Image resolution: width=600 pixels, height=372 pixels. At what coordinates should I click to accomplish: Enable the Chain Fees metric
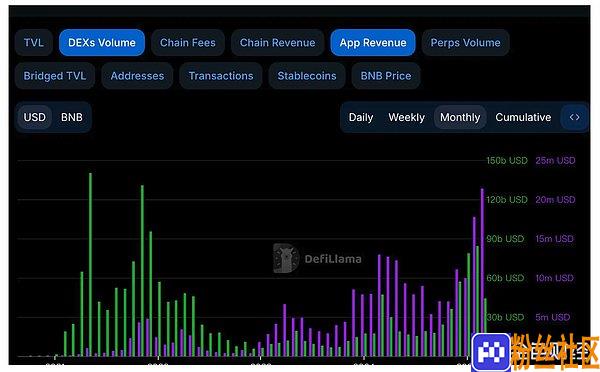click(x=188, y=42)
